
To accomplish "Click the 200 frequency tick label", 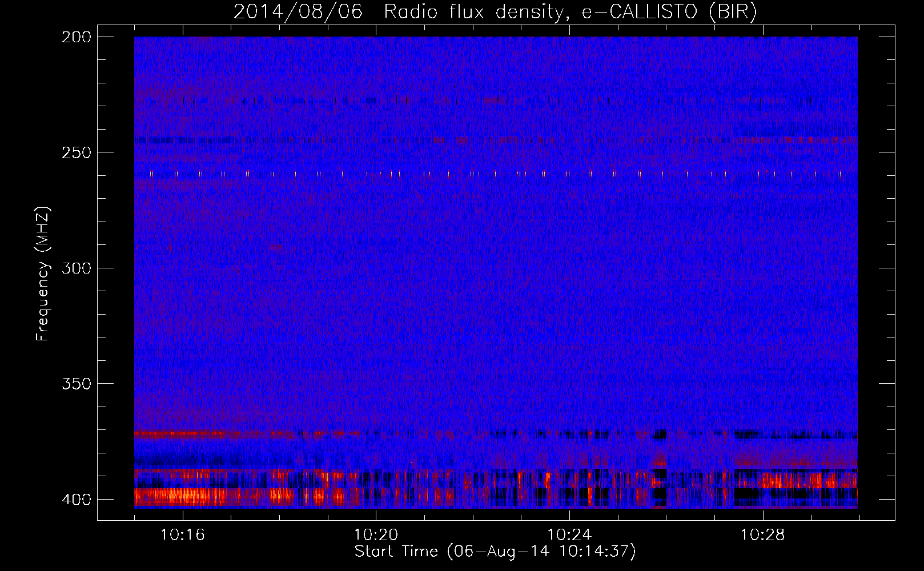I will tap(76, 37).
